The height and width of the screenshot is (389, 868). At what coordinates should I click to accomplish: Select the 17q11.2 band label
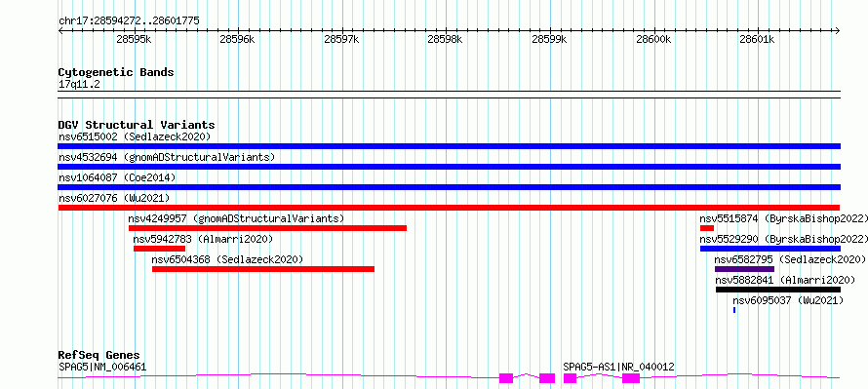[79, 85]
